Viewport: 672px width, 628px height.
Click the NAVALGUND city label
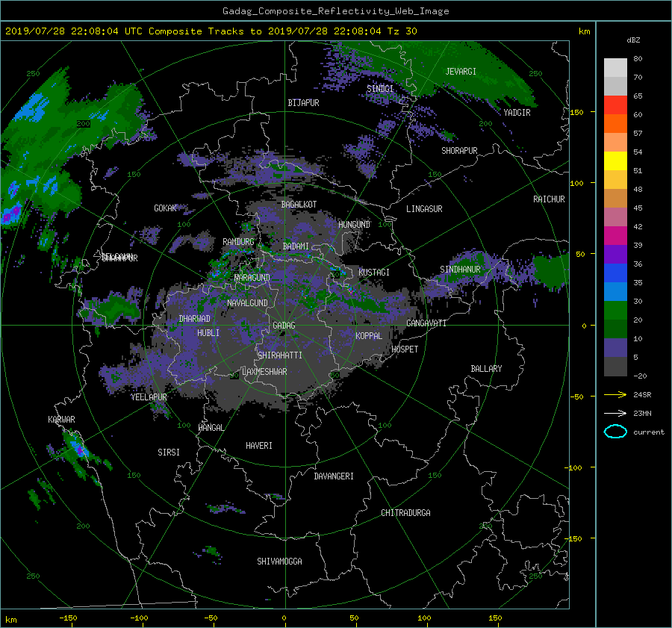coord(247,303)
